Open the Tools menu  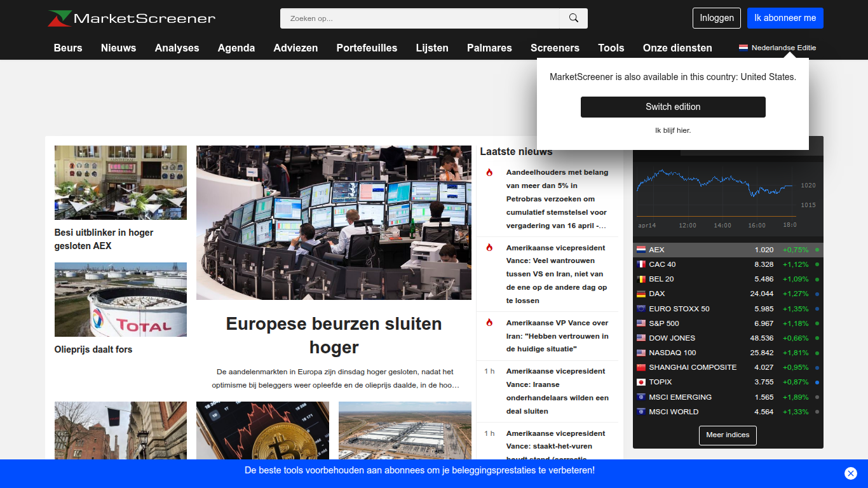coord(611,48)
